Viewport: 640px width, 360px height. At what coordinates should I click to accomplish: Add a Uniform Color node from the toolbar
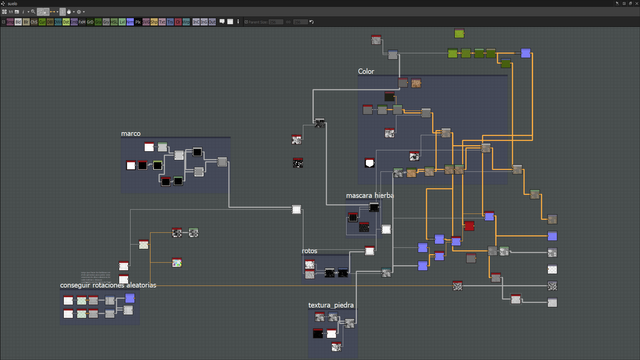(x=178, y=22)
